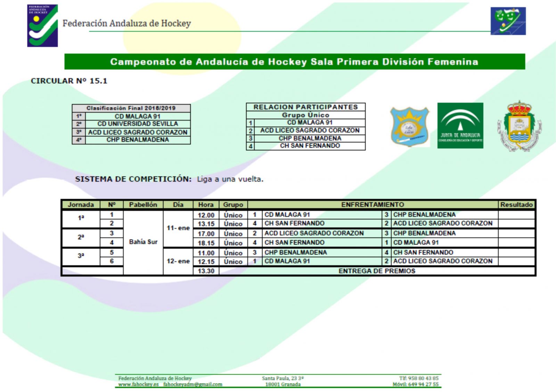Screen dimensions: 556x392
Task: Click 'ENTREGA DE PREMIOS' row
Action: (x=377, y=271)
